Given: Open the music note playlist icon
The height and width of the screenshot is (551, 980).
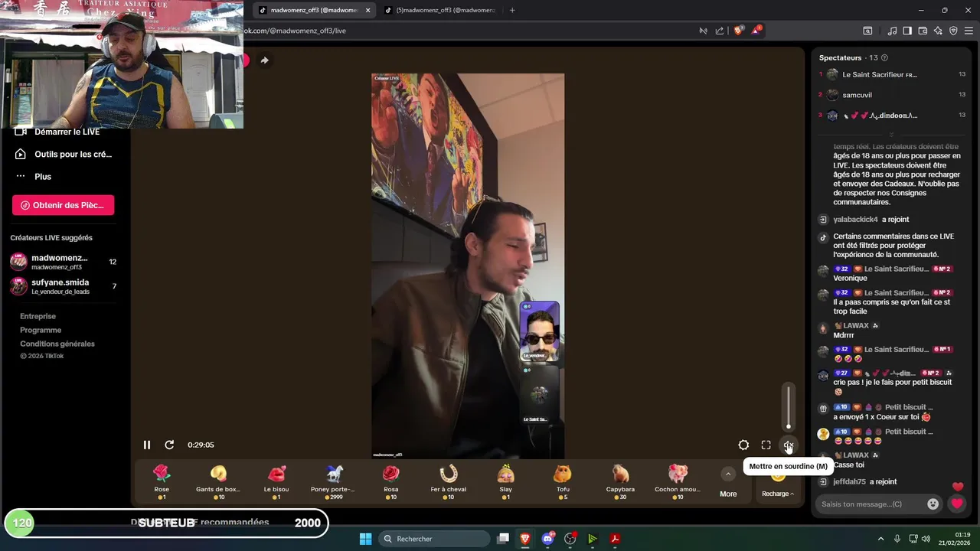Looking at the screenshot, I should 892,31.
